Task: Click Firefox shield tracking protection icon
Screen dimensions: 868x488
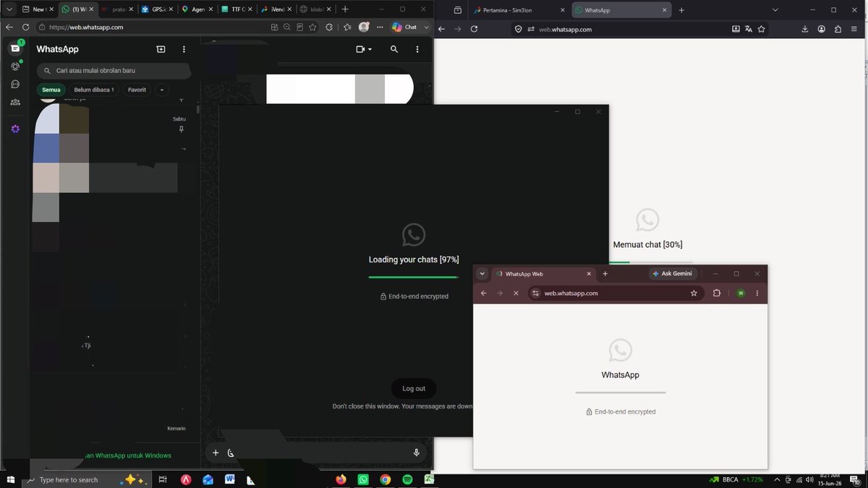Action: [x=518, y=29]
